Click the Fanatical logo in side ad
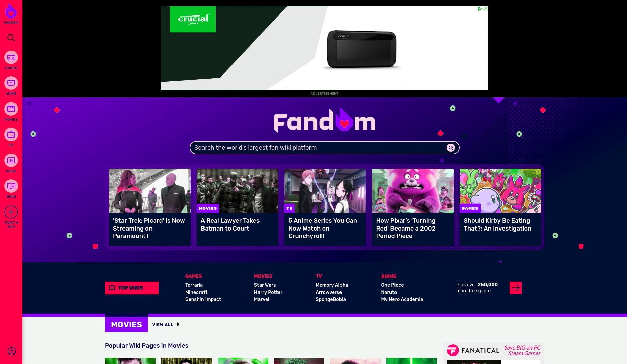Screen dimensions: 627x364 coord(473,351)
